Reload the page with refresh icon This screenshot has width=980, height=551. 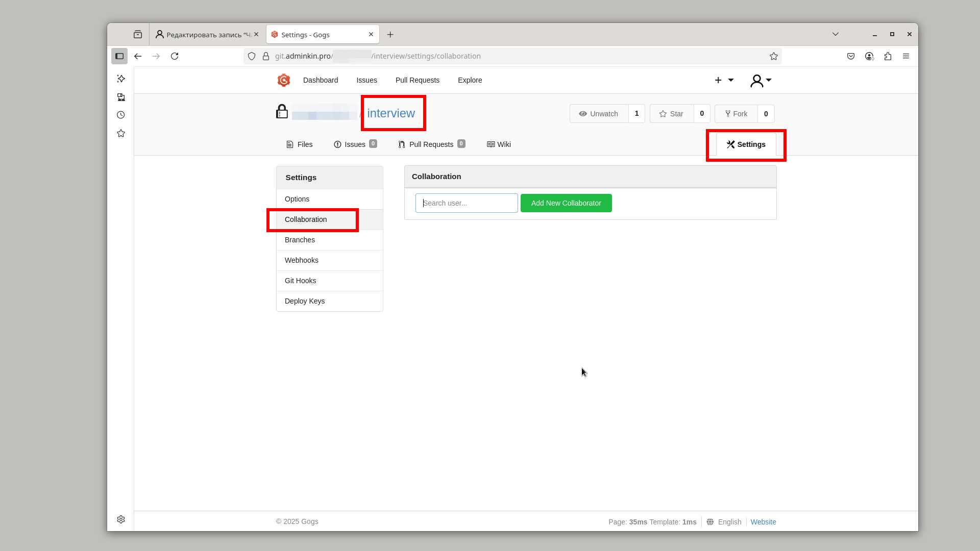[175, 56]
